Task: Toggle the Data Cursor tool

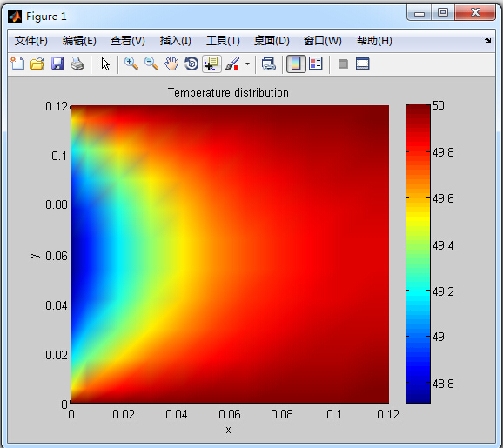Action: click(211, 64)
